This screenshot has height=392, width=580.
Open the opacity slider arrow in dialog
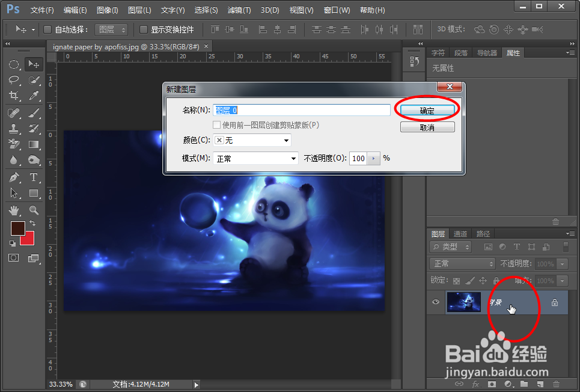[374, 159]
